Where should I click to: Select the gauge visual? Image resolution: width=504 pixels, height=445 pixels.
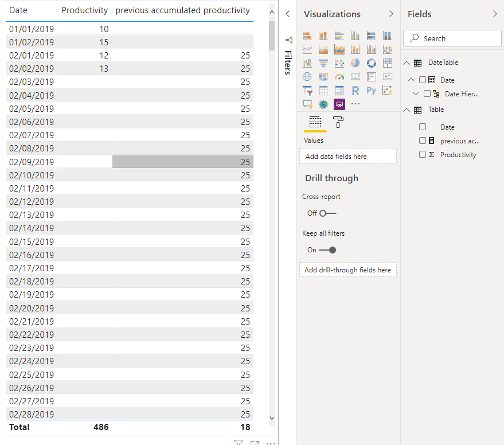[339, 77]
